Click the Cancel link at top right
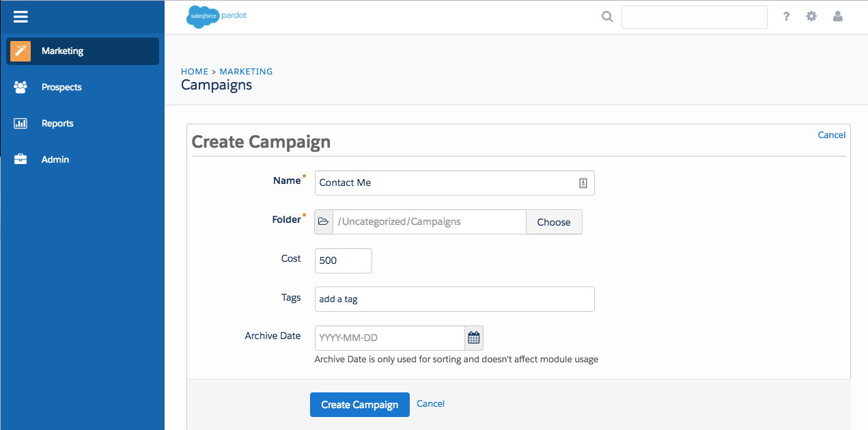Viewport: 868px width, 430px height. [832, 135]
